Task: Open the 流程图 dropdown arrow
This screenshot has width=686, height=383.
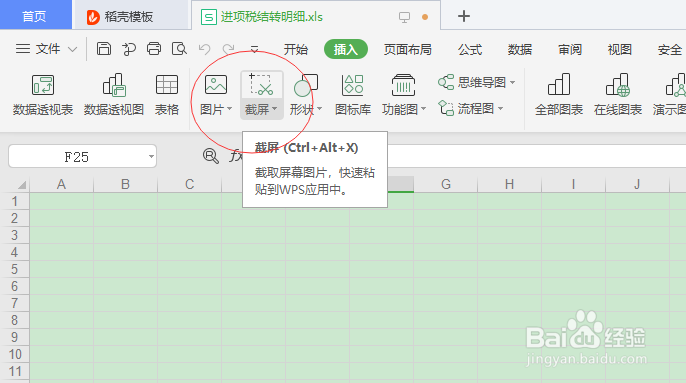Action: (x=500, y=108)
